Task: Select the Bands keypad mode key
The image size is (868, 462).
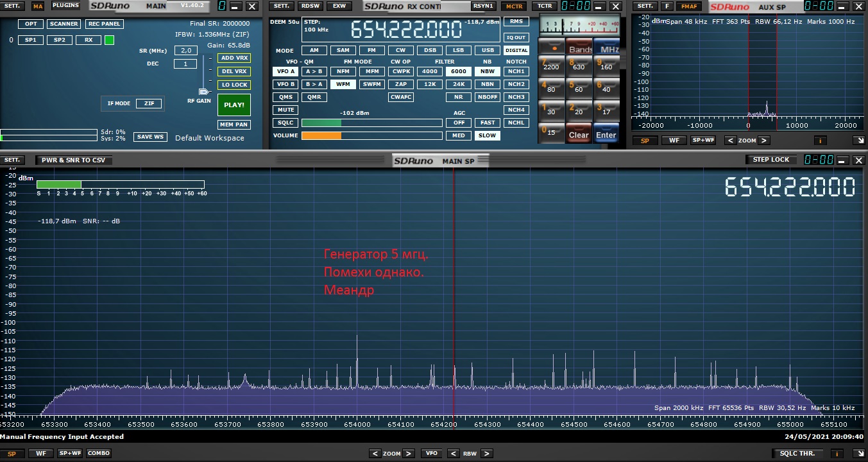Action: tap(580, 47)
